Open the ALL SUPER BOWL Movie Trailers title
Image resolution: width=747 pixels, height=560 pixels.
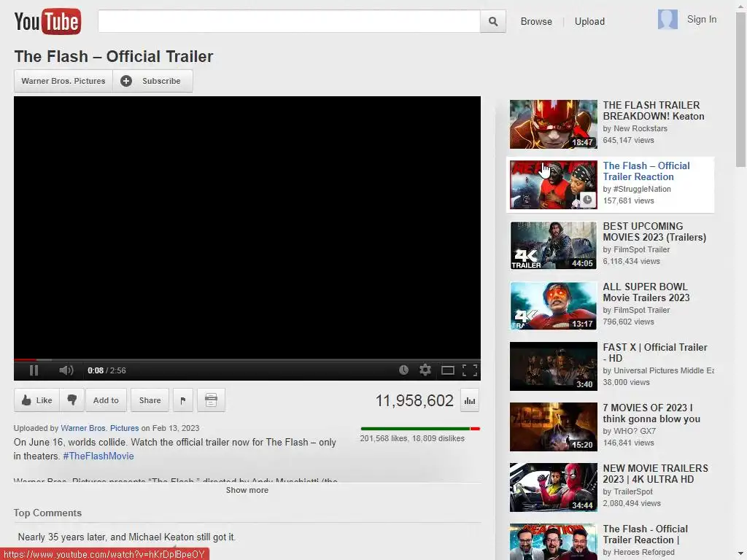pyautogui.click(x=646, y=292)
